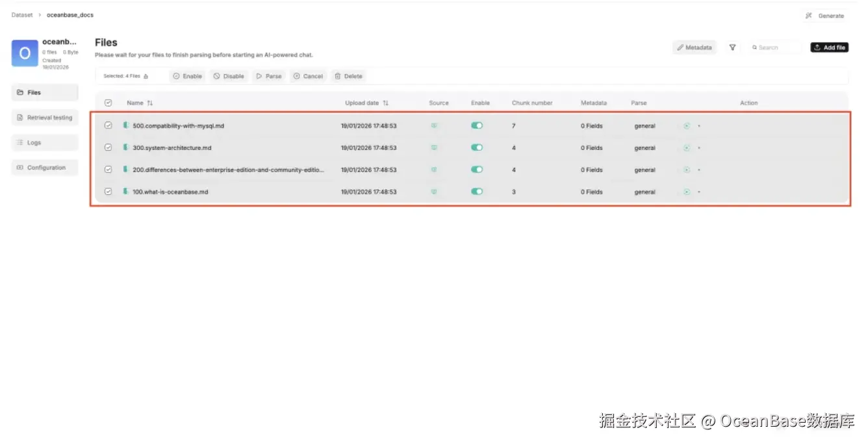Turn off the 200.differences-between-enterprise-edition enable switch
The image size is (868, 443).
click(477, 170)
